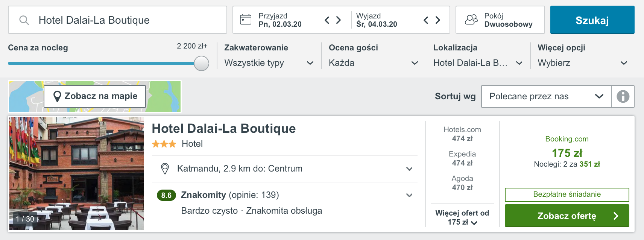This screenshot has width=644, height=240.
Task: Open Lokalizacja dropdown
Action: pos(478,63)
